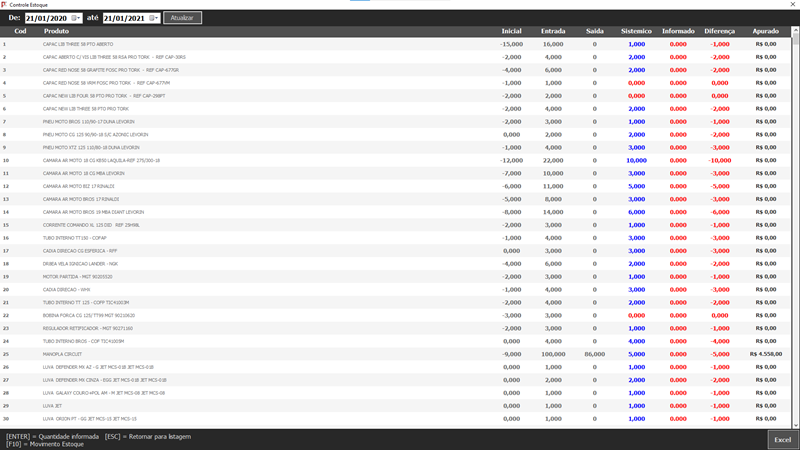Select LUVA ORION PT - GG row
800x450 pixels.
(395, 419)
